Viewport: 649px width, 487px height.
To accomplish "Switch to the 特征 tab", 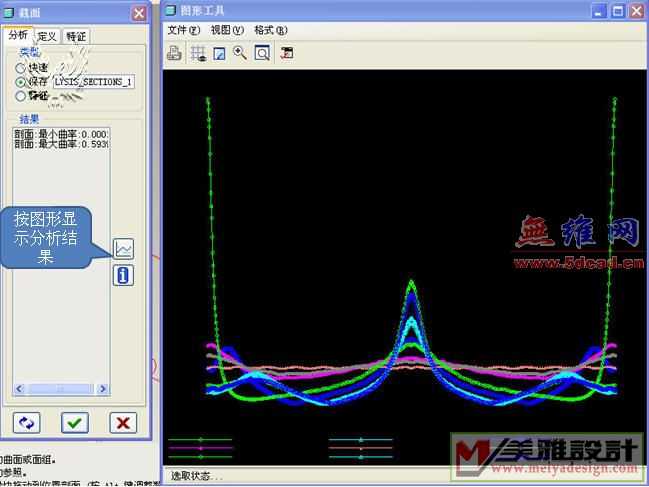I will click(76, 36).
